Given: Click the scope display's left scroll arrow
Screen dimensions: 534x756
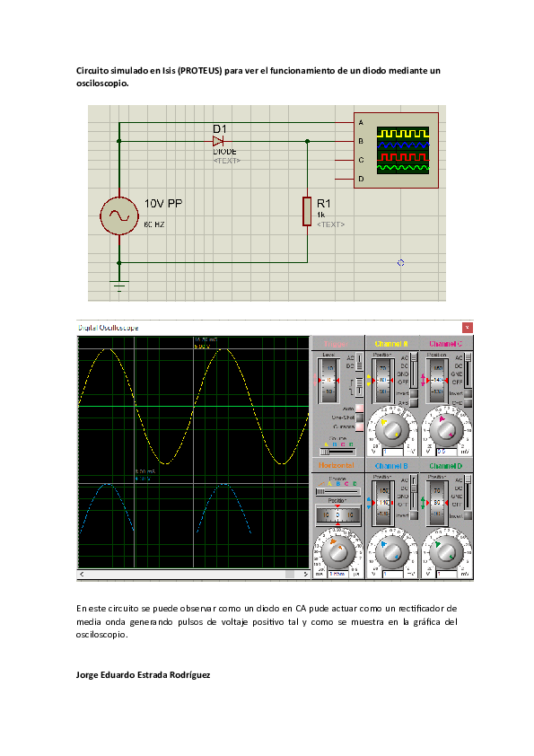Looking at the screenshot, I should tap(82, 574).
